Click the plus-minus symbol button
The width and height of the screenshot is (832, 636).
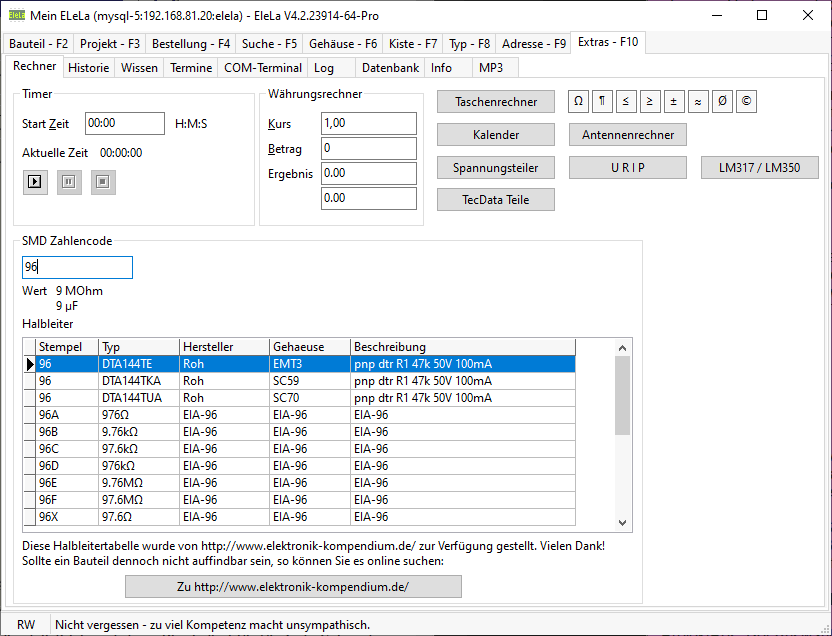pyautogui.click(x=674, y=101)
